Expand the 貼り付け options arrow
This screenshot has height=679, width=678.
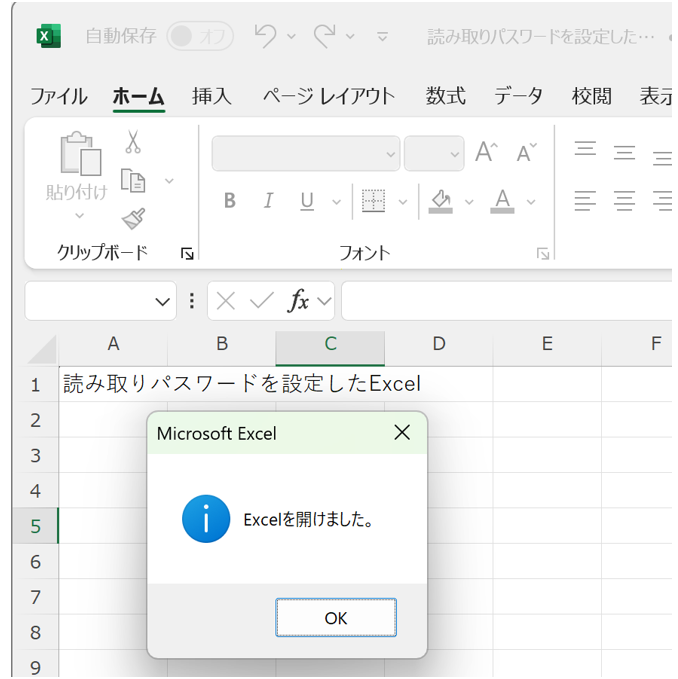pyautogui.click(x=79, y=215)
